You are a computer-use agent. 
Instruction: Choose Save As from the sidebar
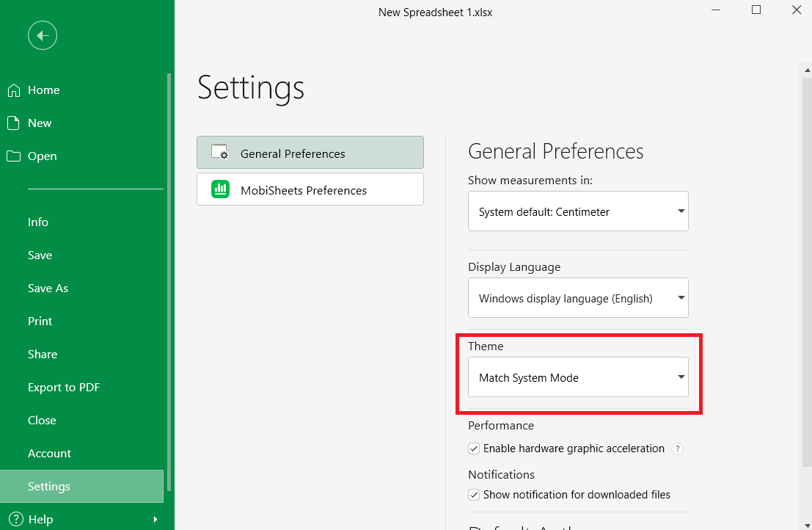pos(48,288)
